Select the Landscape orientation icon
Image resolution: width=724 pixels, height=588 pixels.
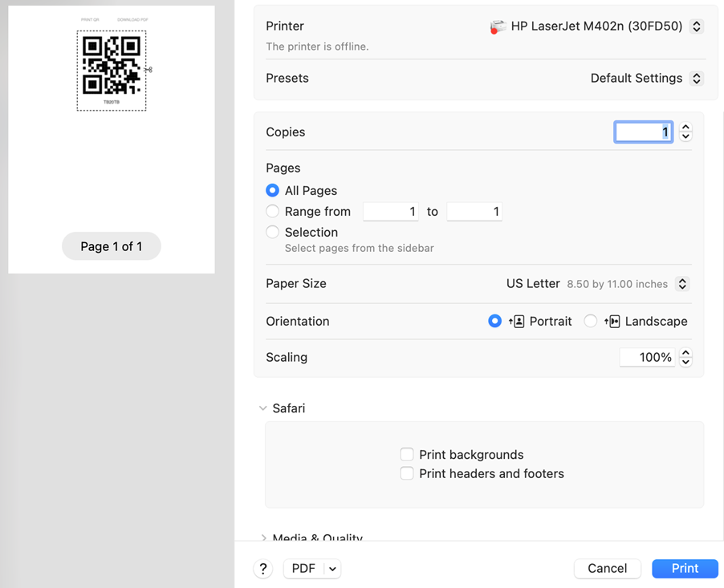[x=614, y=321]
